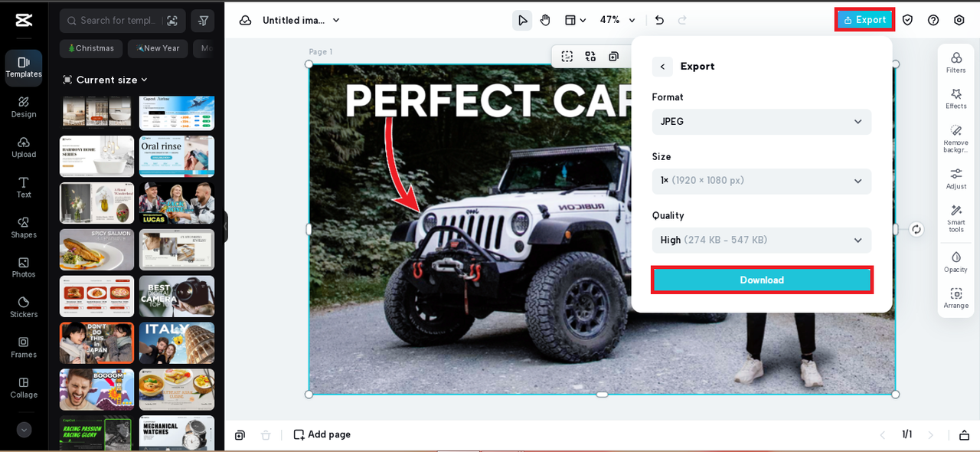Go to next page arrow
The width and height of the screenshot is (980, 452).
click(x=931, y=434)
